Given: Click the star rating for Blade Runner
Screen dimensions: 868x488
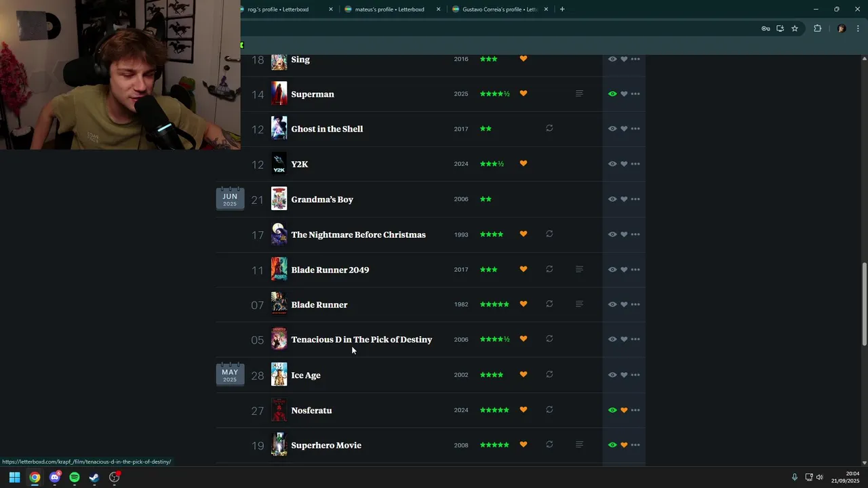Looking at the screenshot, I should point(494,304).
